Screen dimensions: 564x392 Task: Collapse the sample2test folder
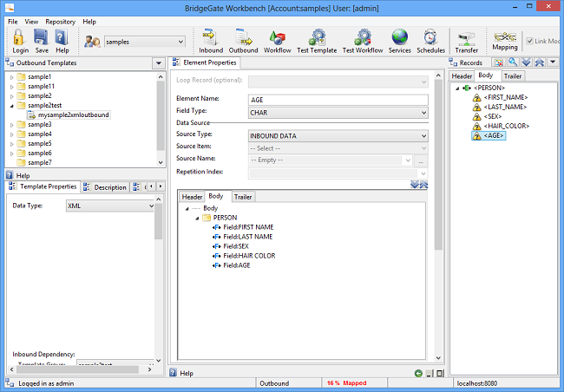[x=12, y=106]
